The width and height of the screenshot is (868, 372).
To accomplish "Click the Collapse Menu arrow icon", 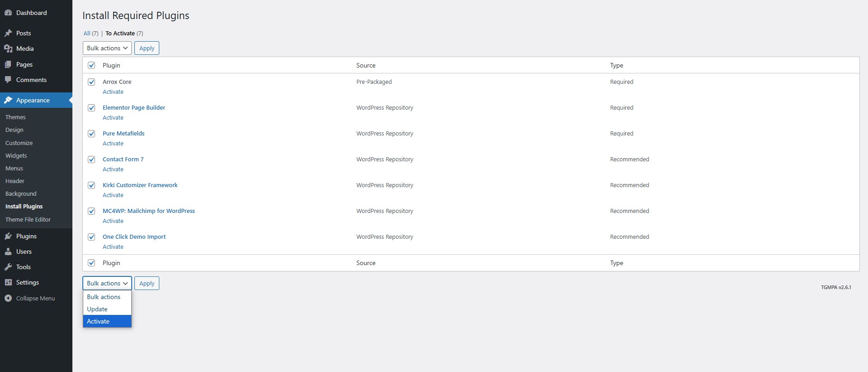I will point(8,298).
